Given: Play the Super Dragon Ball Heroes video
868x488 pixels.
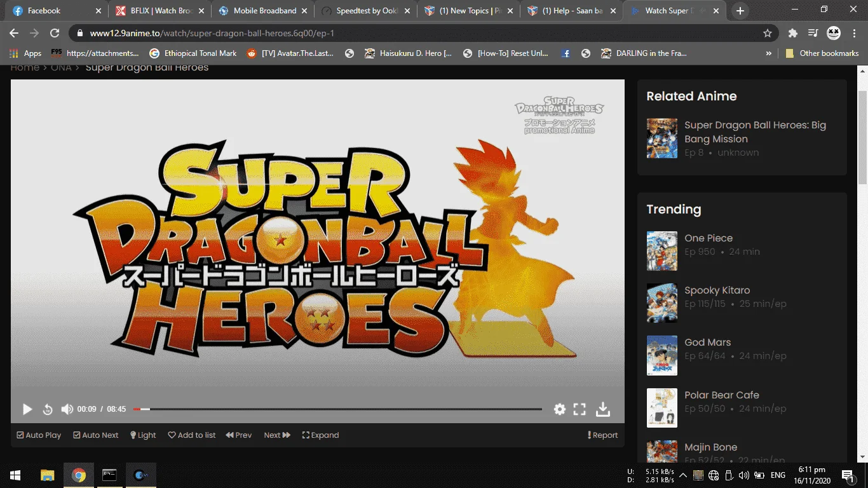Looking at the screenshot, I should pos(27,409).
